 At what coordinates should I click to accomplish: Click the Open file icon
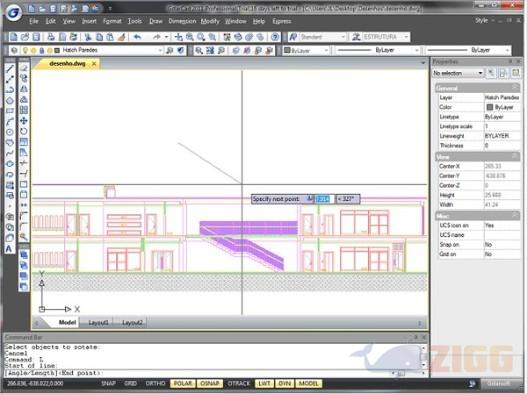click(25, 37)
